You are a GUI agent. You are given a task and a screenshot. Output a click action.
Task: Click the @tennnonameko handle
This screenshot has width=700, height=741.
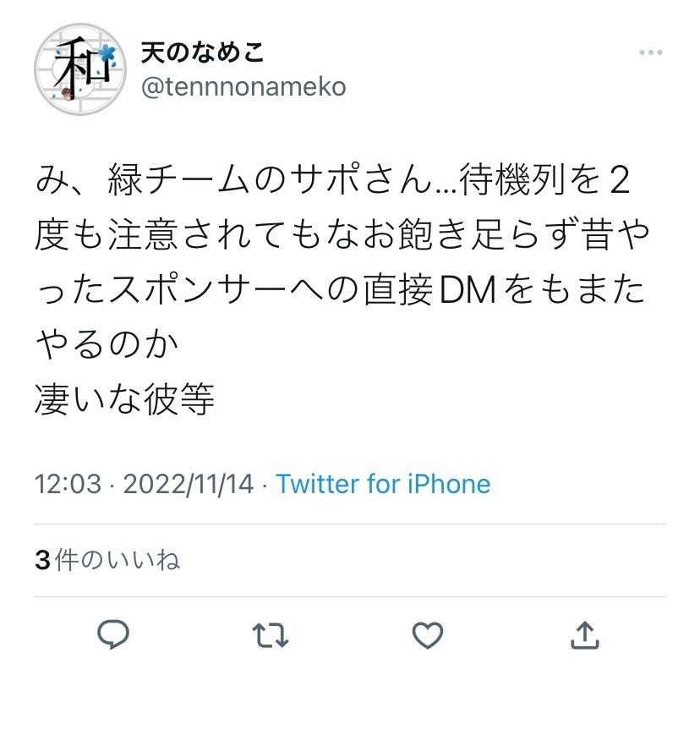tap(243, 87)
